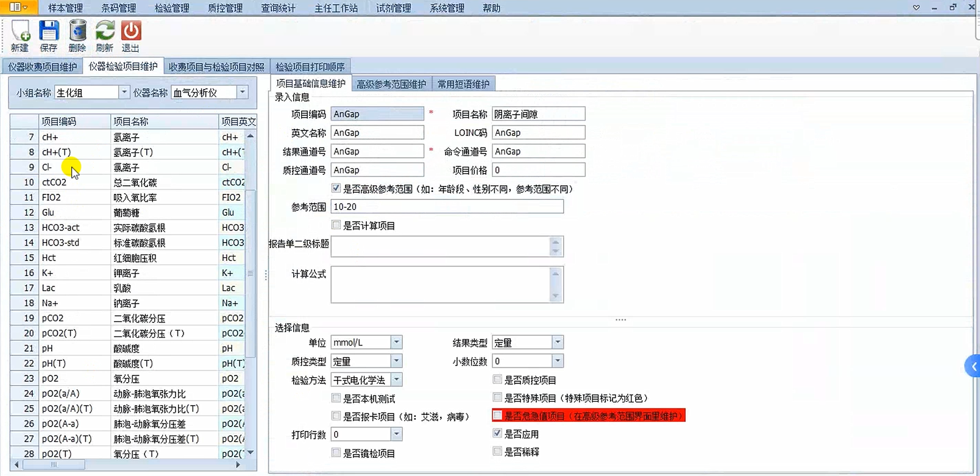Screen dimensions: 980x476
Task: Open the 主任工作站 menu
Action: tap(336, 8)
